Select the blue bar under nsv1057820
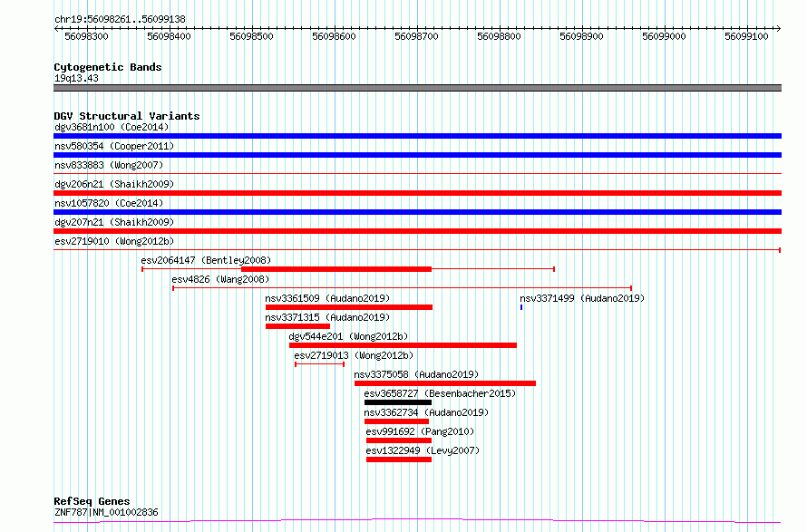Screen dimensions: 807x532 417,212
